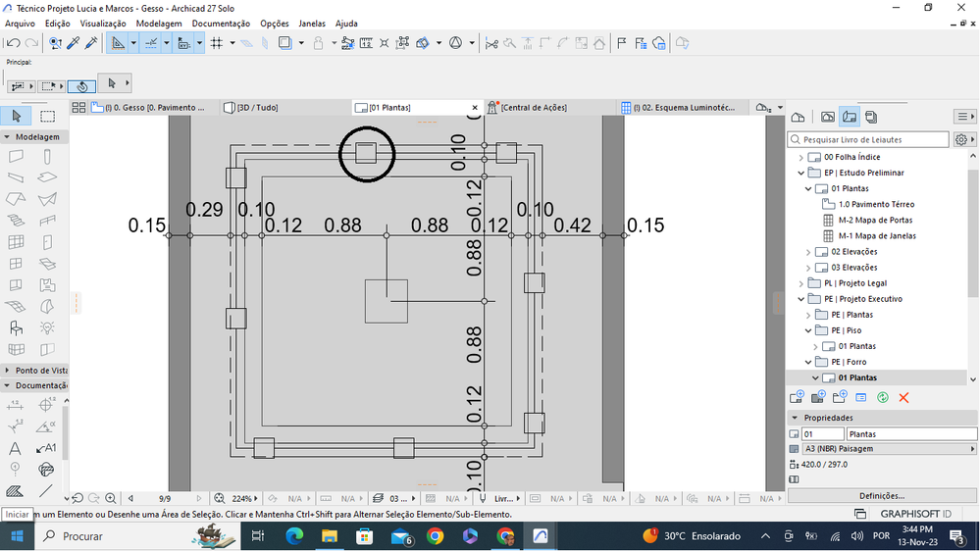980x551 pixels.
Task: Click the Inject Parameters syringe icon
Action: pos(91,43)
